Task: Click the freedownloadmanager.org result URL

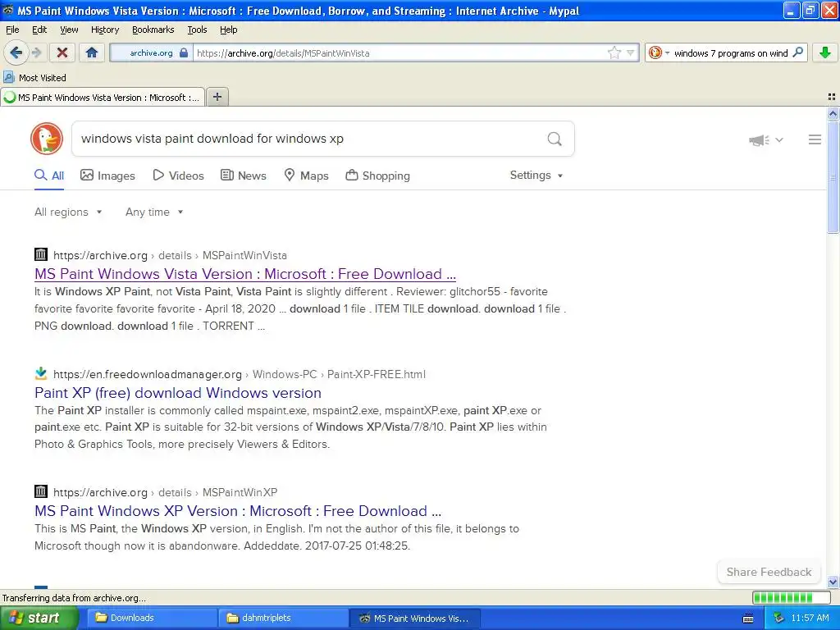Action: point(240,374)
